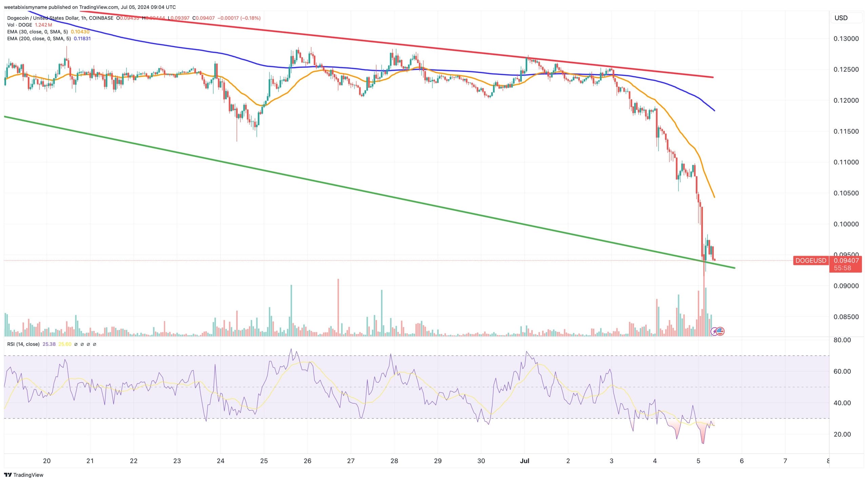The height and width of the screenshot is (482, 868).
Task: Select the red DOGEUSD price label
Action: [811, 261]
